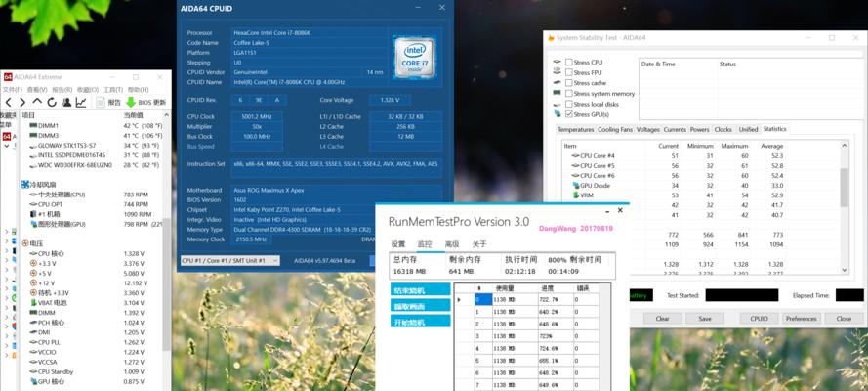Click the CPUID button in Stability Test
The image size is (868, 391).
coord(759,319)
